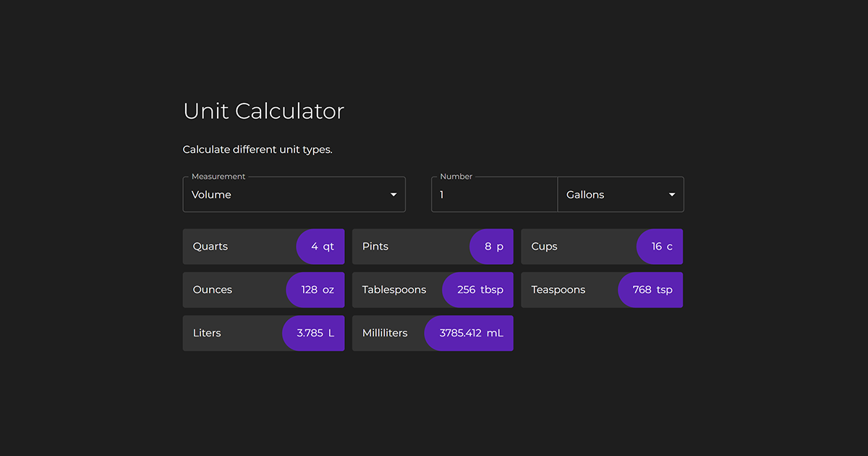
Task: Click the 3785.412 mL Milliliters badge
Action: (468, 333)
